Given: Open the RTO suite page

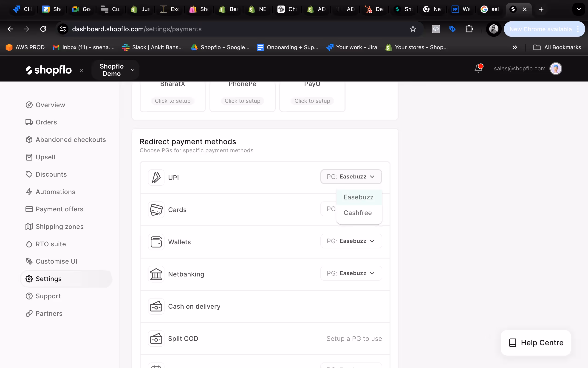Looking at the screenshot, I should (x=46, y=244).
